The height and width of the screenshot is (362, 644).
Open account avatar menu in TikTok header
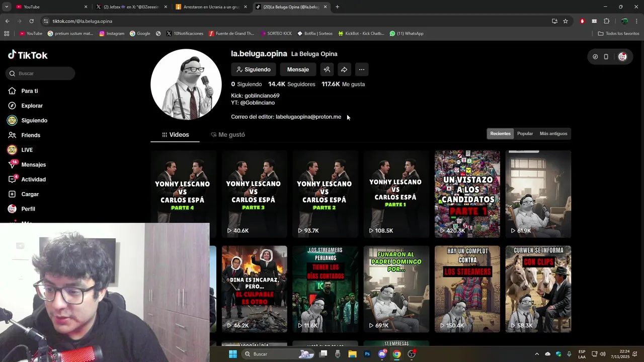point(622,57)
